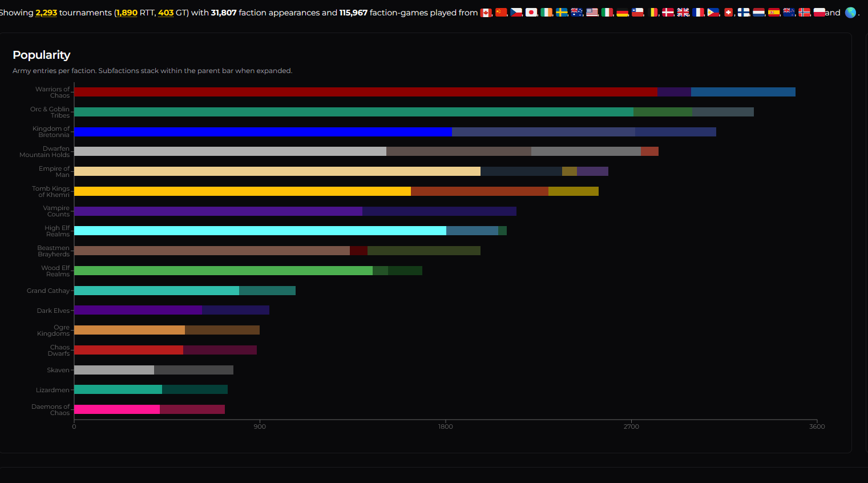868x483 pixels.
Task: Click the Japan flag icon
Action: tap(531, 13)
